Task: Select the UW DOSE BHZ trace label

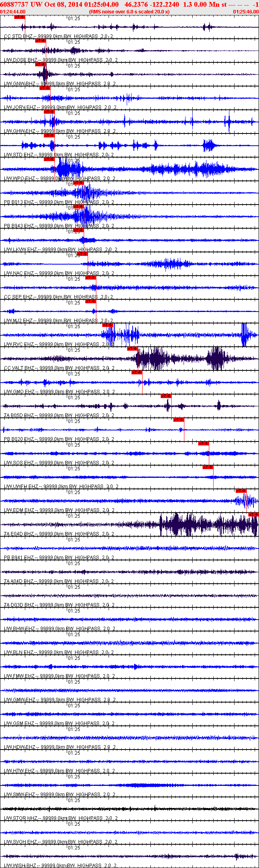Action: point(60,60)
